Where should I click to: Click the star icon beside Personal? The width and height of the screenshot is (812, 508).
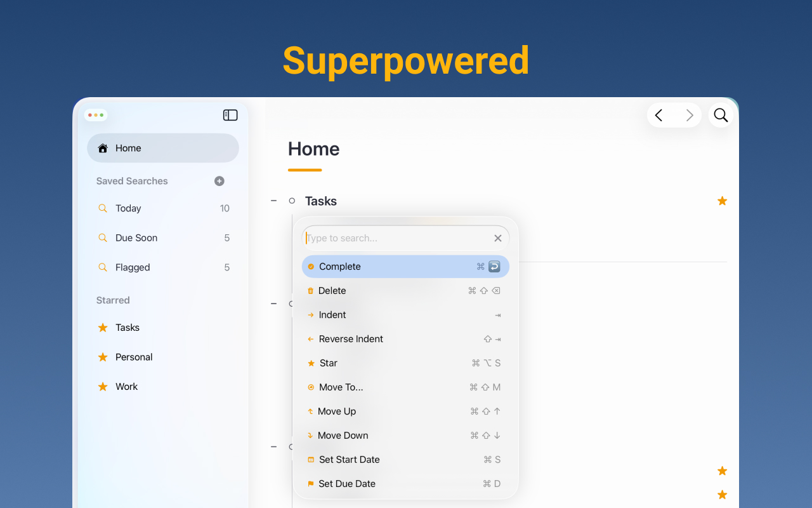pos(103,357)
